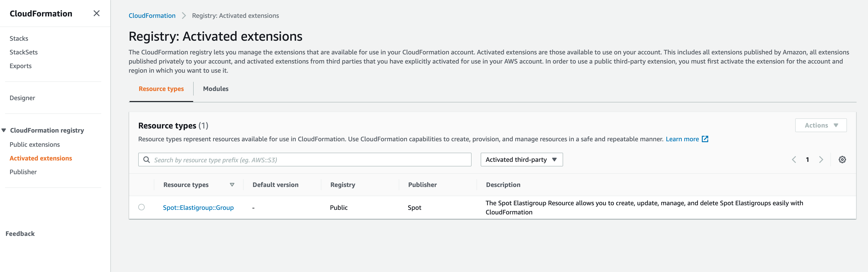
Task: Select the Resource types tab
Action: coord(161,89)
